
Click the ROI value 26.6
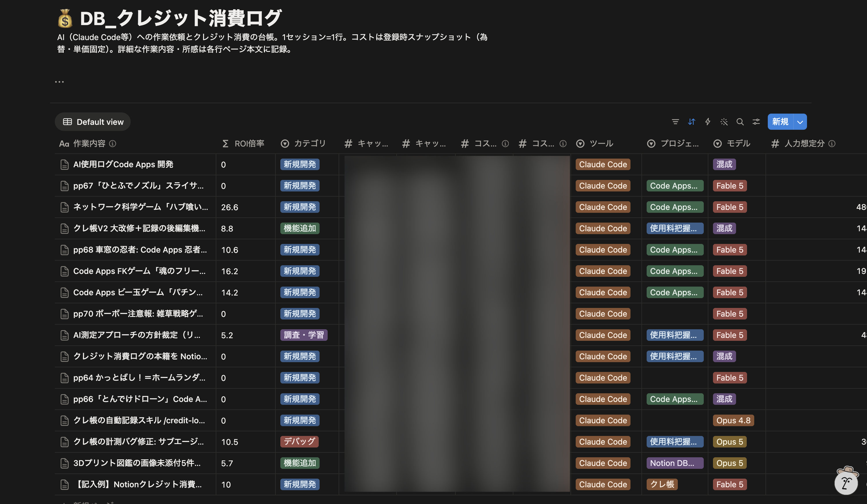230,207
